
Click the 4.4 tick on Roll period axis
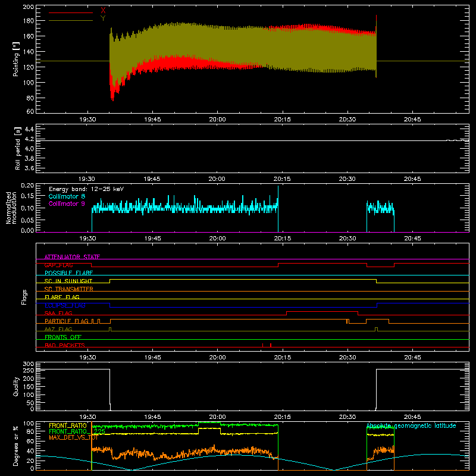point(29,129)
